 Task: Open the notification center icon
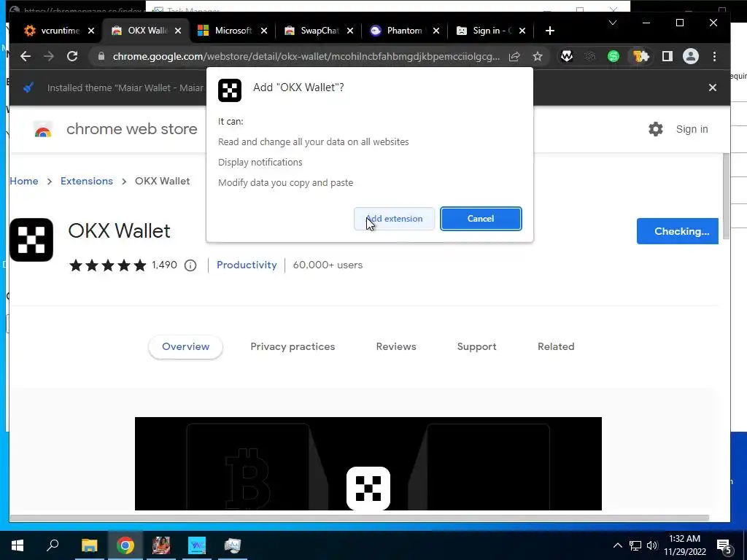724,546
